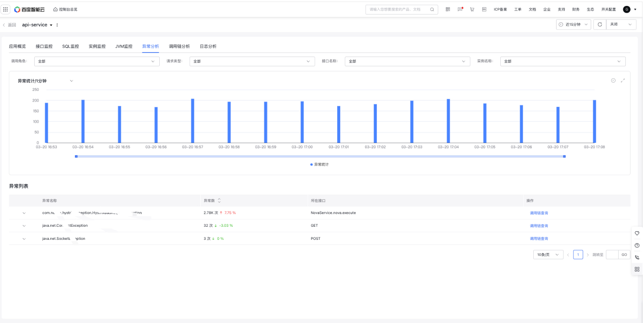Open 企业 in the header menu
This screenshot has height=323, width=644.
pos(547,9)
